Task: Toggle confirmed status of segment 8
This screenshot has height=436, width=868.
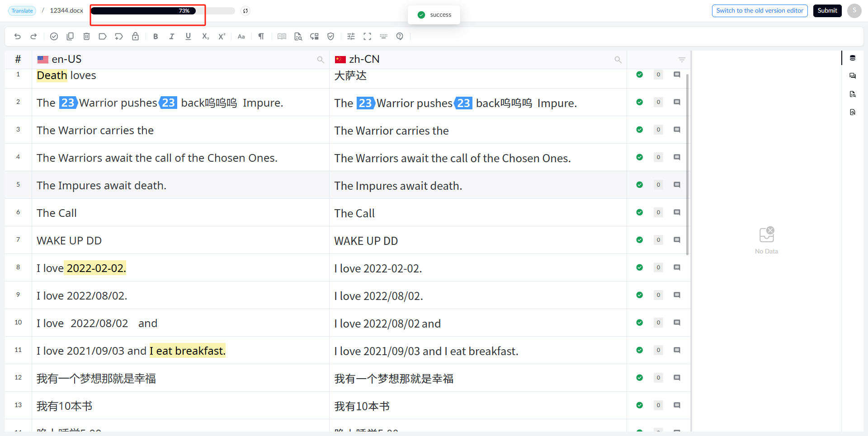Action: (x=640, y=267)
